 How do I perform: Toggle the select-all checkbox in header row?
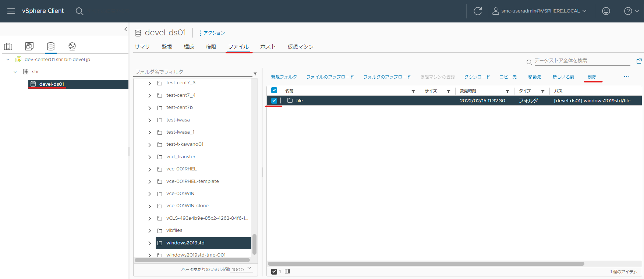(274, 91)
